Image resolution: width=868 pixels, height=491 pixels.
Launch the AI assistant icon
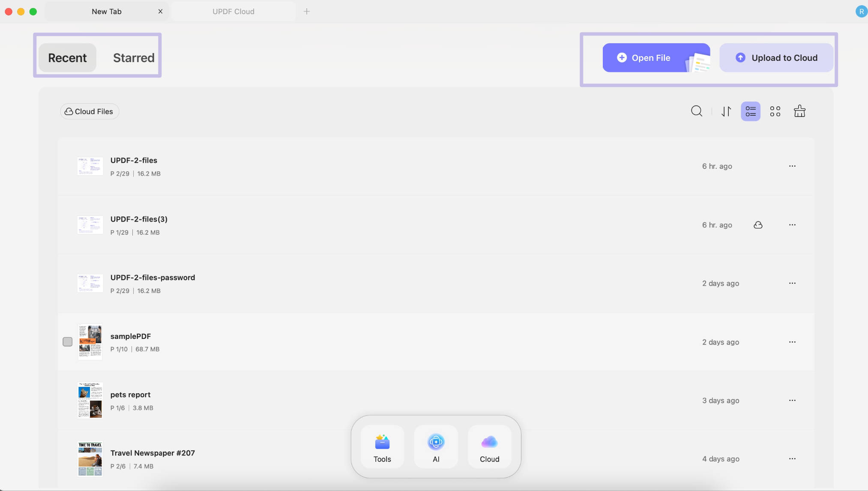[x=436, y=447]
